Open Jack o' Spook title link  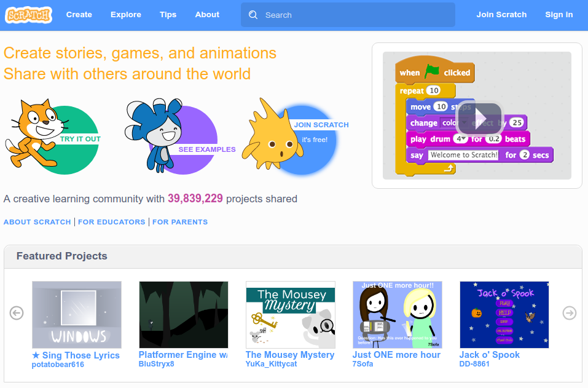[489, 355]
